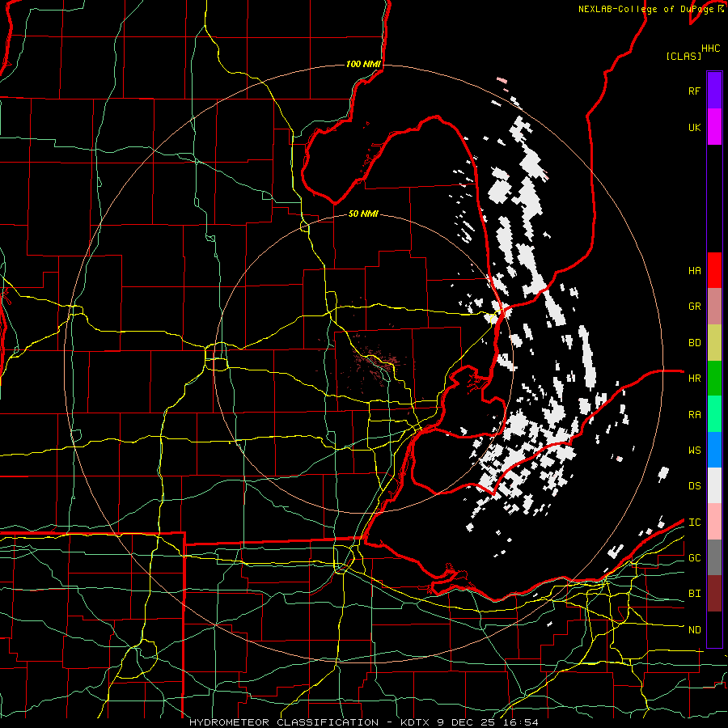Screen dimensions: 728x728
Task: Click the HR green legend swatch
Action: [714, 378]
